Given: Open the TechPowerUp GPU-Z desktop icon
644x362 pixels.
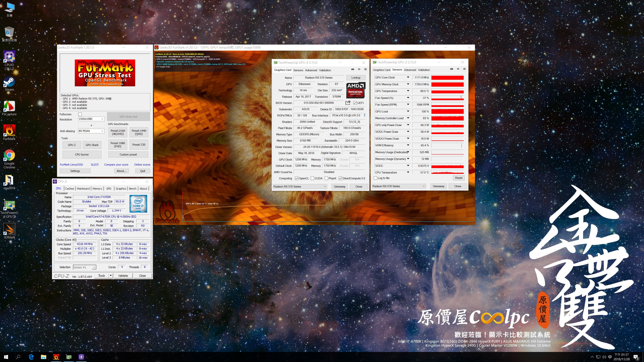Looking at the screenshot, I should coord(9,209).
